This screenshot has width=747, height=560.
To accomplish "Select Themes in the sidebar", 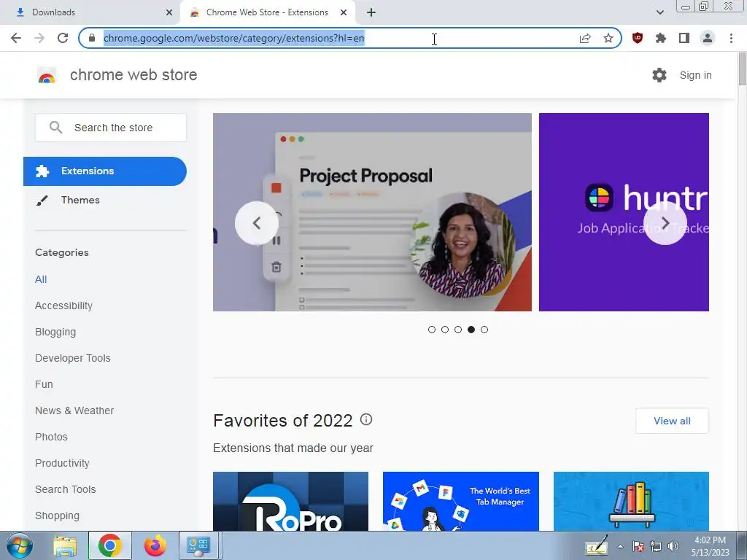I will pyautogui.click(x=80, y=200).
